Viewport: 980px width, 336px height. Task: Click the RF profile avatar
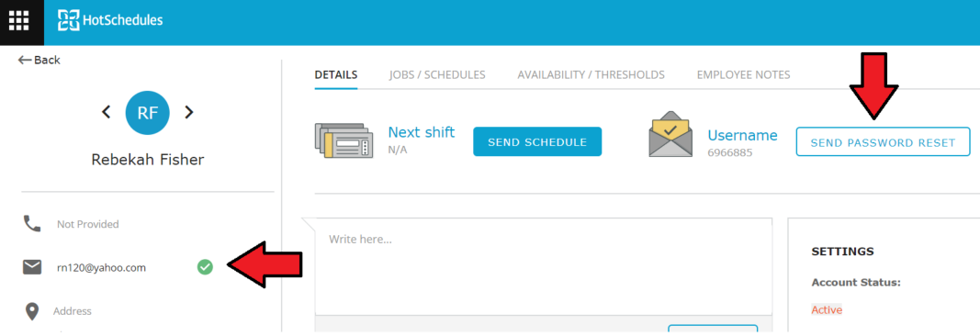148,112
